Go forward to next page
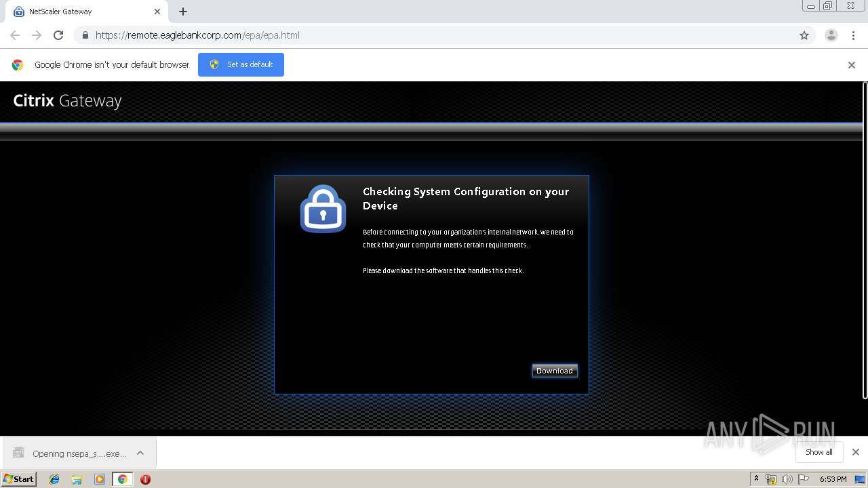This screenshot has width=868, height=488. pos(37,35)
